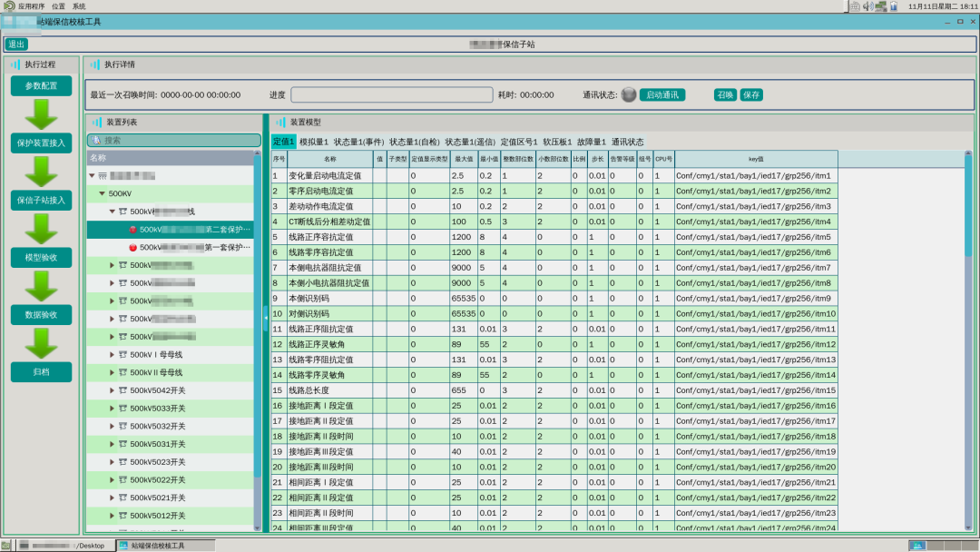Click the communication status indicator light
980x552 pixels.
[x=629, y=94]
